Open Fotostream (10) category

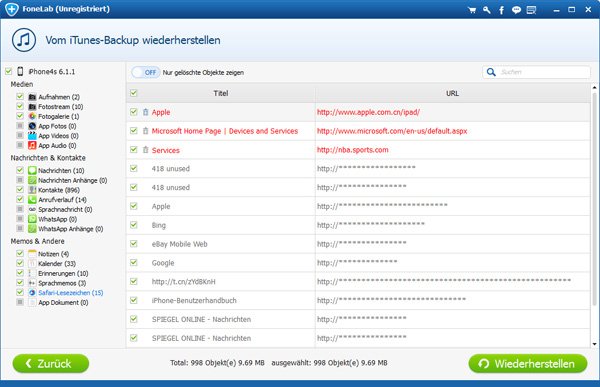click(60, 106)
